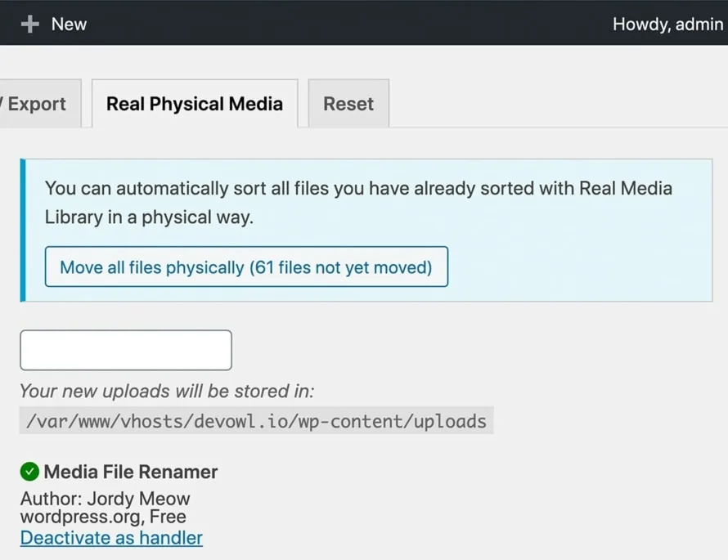Focus the empty upload path input field

126,350
